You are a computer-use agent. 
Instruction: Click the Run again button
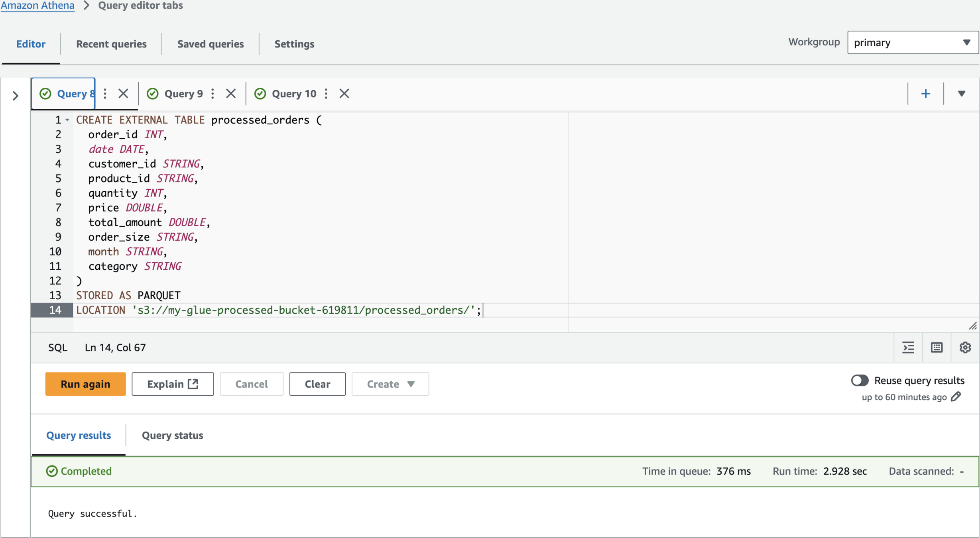pos(85,384)
